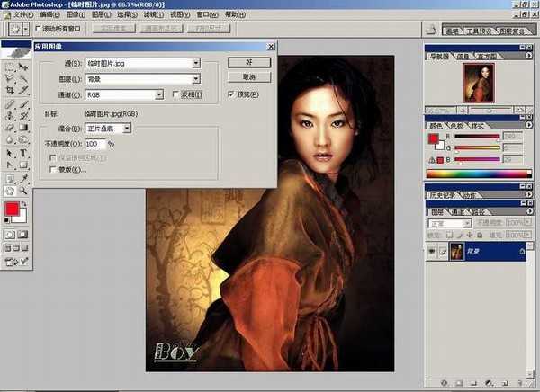
Task: Select the Hand tool
Action: [x=10, y=191]
